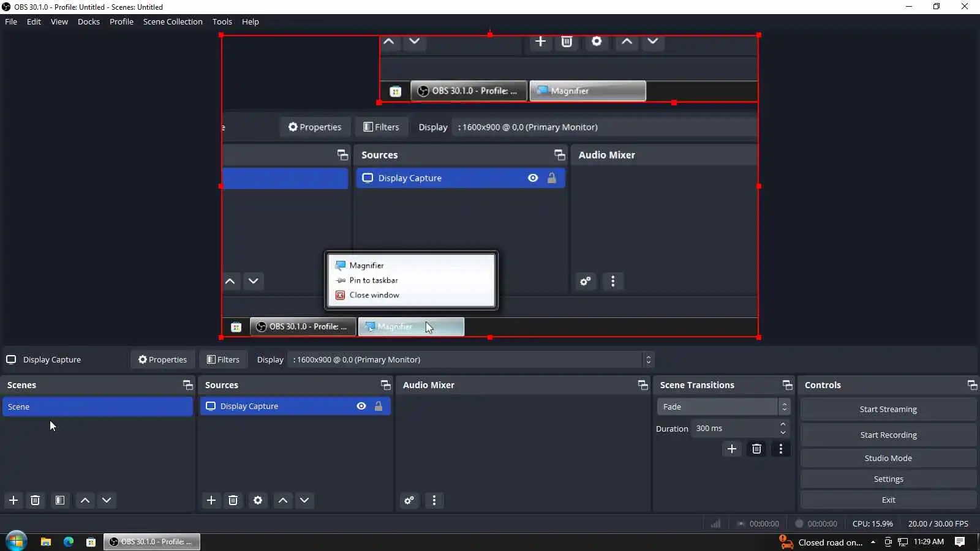Remove transition using the Scene Transitions trash icon

click(x=756, y=449)
